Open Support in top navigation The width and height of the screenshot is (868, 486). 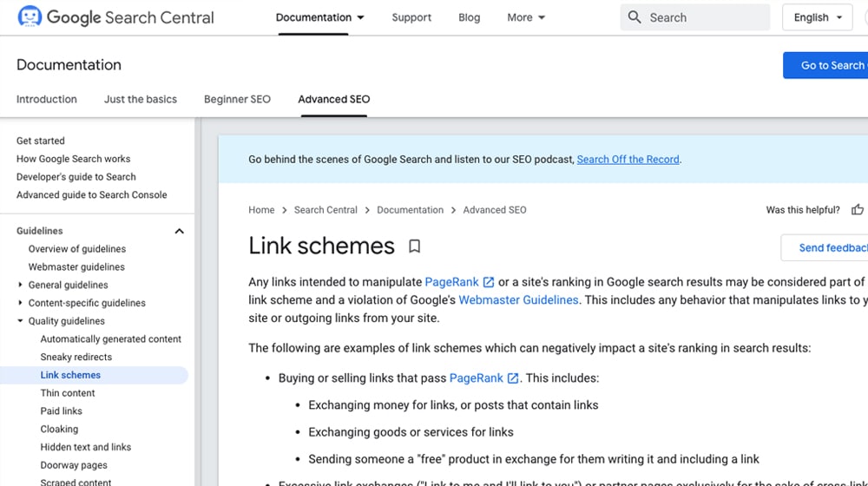411,17
